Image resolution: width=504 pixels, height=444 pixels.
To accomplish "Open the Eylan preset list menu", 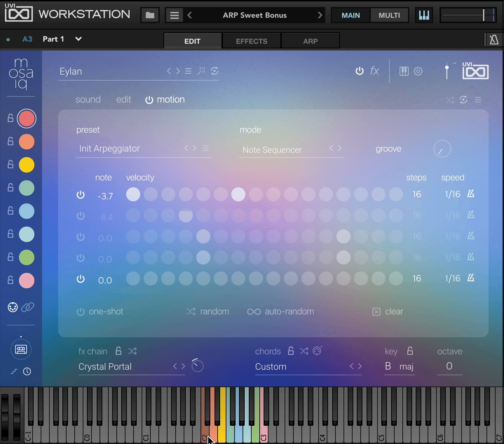I will (x=188, y=71).
